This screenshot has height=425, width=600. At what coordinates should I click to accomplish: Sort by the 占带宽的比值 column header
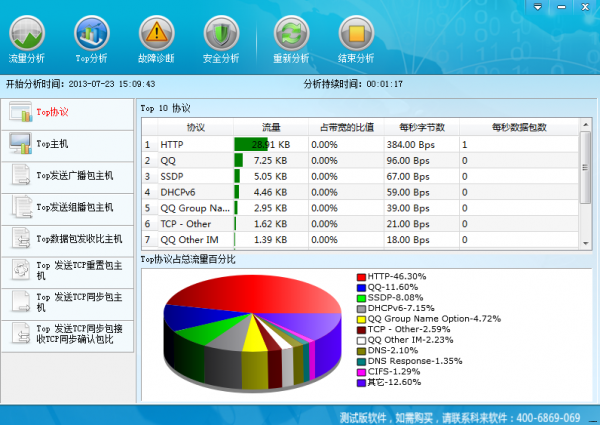346,127
